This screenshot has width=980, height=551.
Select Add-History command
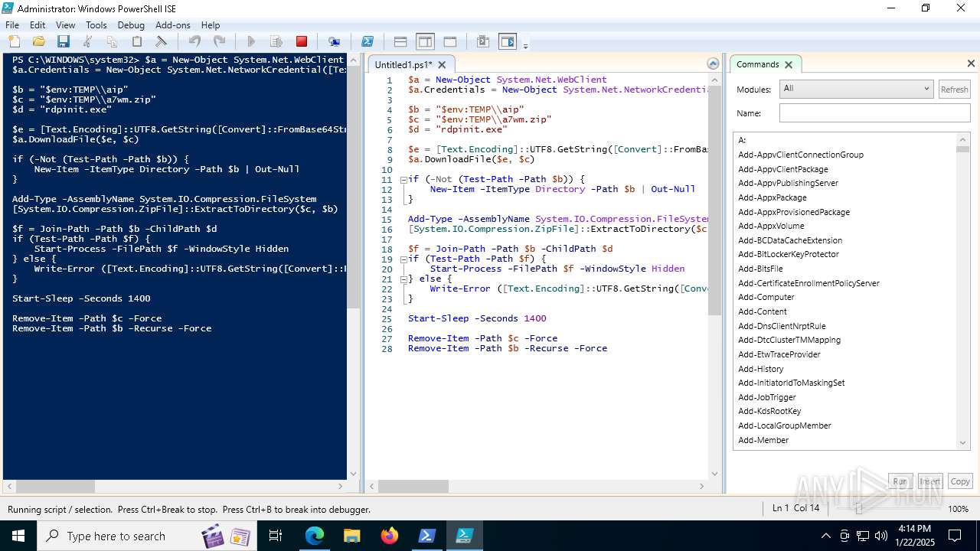pyautogui.click(x=761, y=369)
